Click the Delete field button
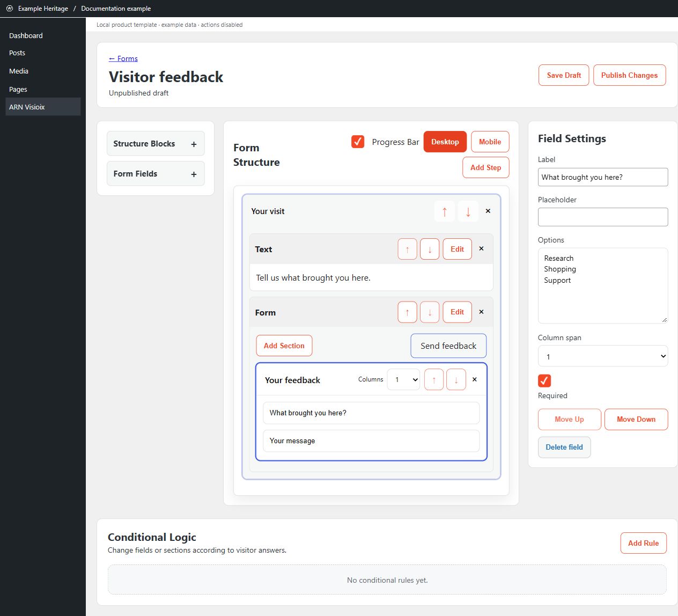The height and width of the screenshot is (616, 678). pyautogui.click(x=564, y=447)
